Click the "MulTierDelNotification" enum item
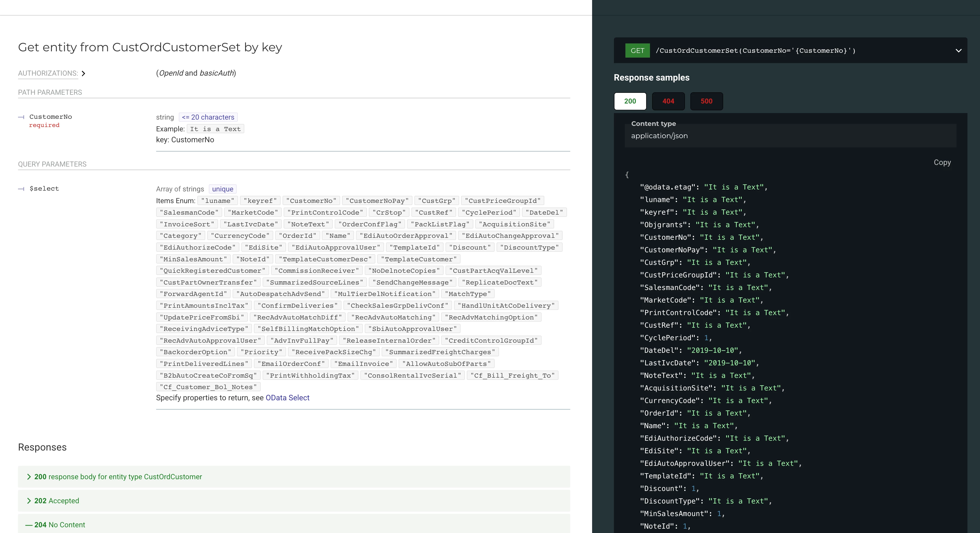Viewport: 980px width, 533px height. [385, 294]
